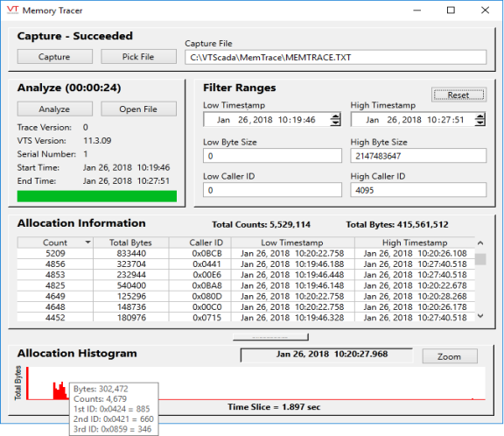Click the High Caller ID field
Viewport: 504px width, 436px height.
(x=418, y=190)
